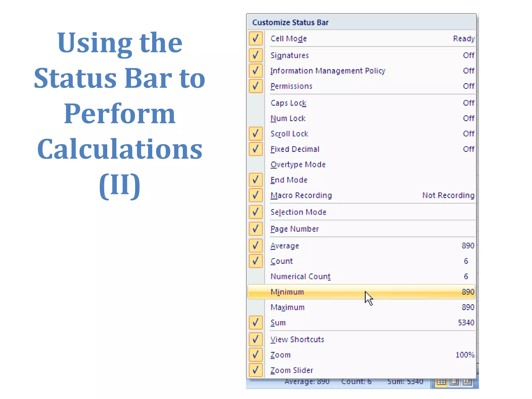Choose the highlighted Minimum entry
The width and height of the screenshot is (532, 399).
362,292
